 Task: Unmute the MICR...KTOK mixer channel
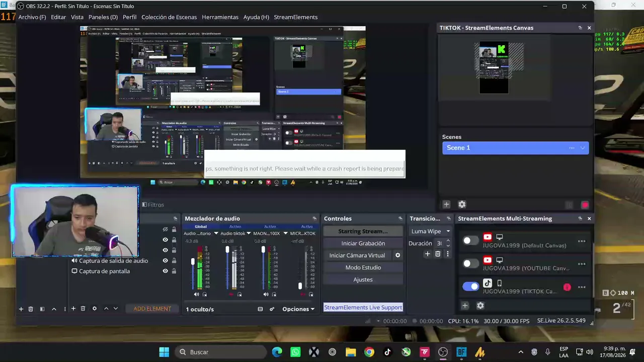click(303, 294)
